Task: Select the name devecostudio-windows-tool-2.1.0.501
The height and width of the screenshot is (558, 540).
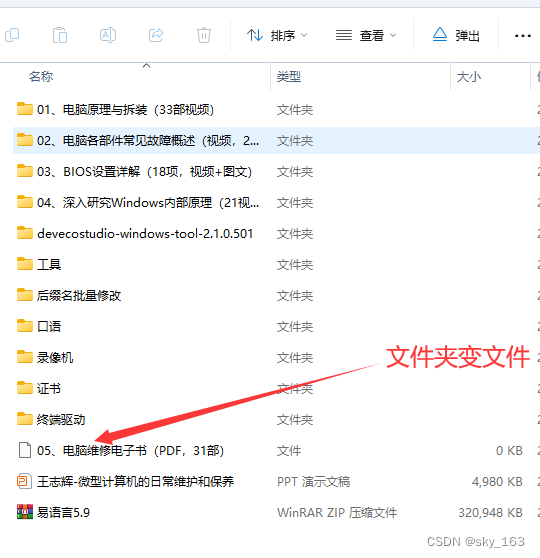Action: pyautogui.click(x=145, y=233)
